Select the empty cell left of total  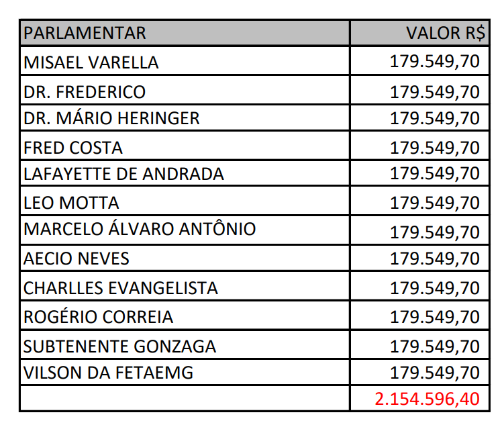point(184,399)
